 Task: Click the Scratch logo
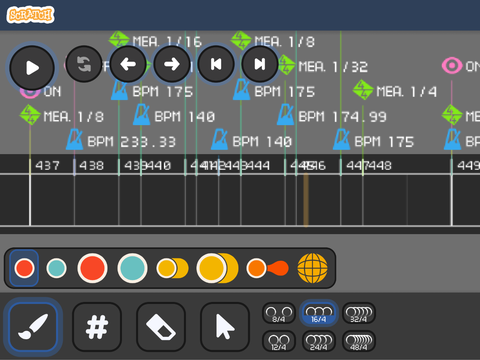(30, 15)
